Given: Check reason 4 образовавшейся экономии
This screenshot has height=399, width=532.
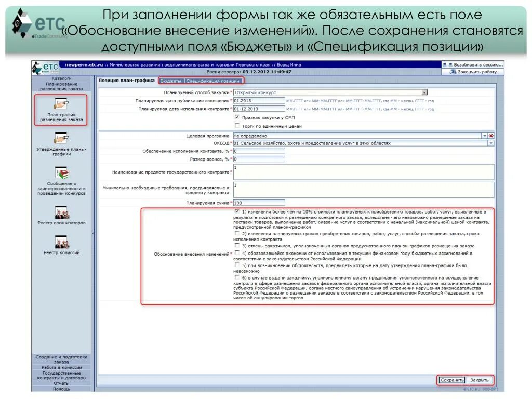Looking at the screenshot, I should [x=237, y=253].
